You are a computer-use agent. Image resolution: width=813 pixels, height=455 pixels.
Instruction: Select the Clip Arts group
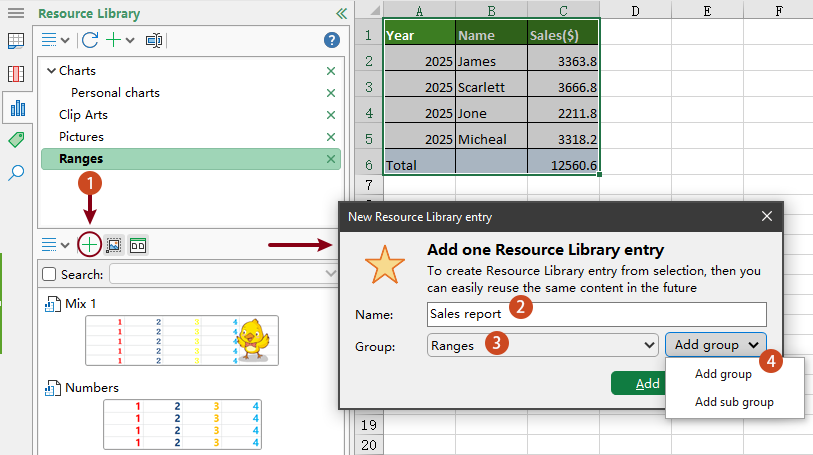coord(81,115)
